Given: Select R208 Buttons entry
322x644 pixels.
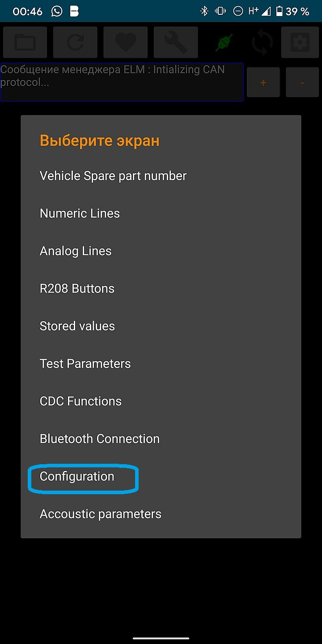Looking at the screenshot, I should point(77,288).
